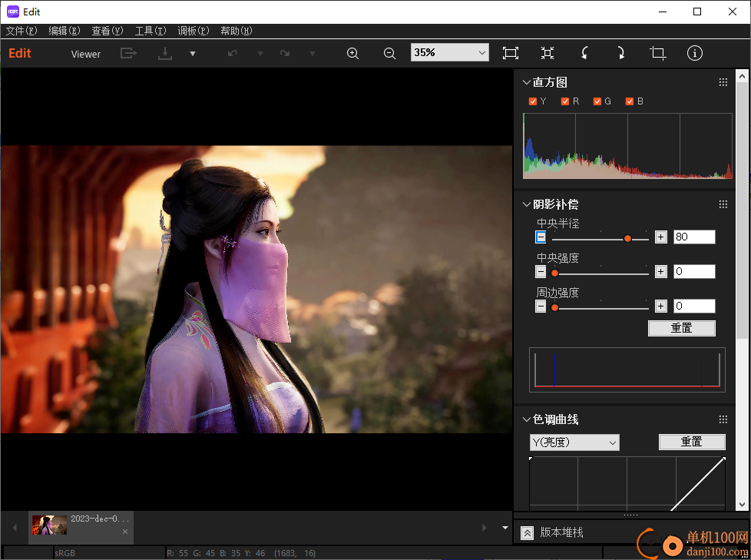Decrease the 中央强度 value with minus button
The height and width of the screenshot is (560, 751).
pos(541,272)
